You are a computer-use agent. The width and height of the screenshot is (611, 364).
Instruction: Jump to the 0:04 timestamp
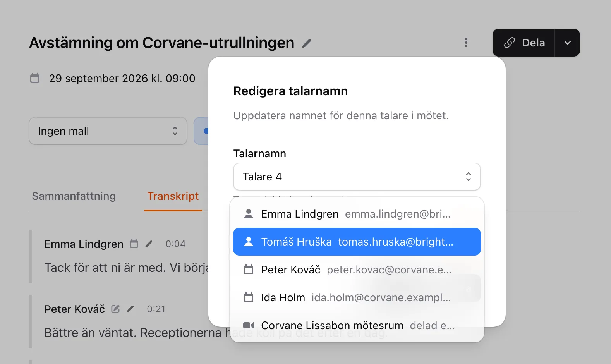click(175, 244)
